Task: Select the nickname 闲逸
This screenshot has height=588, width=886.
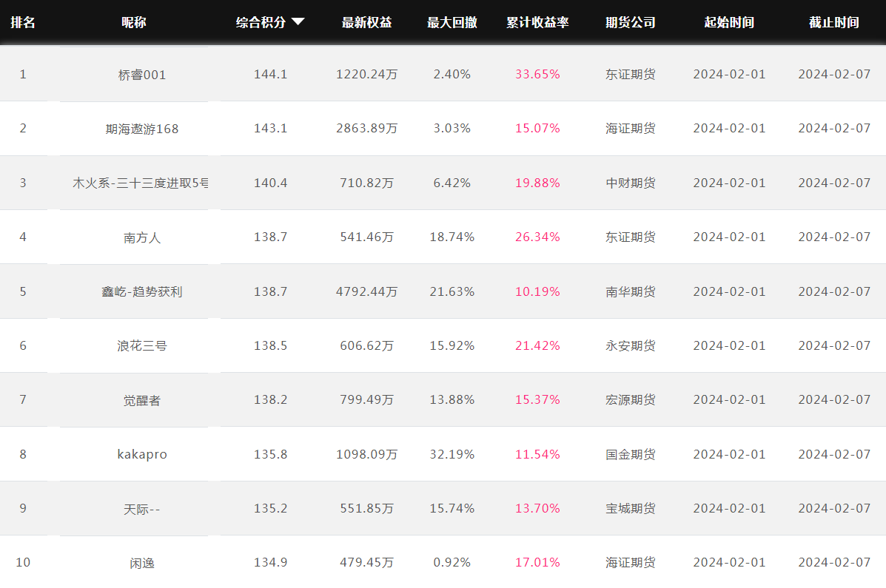Action: coord(142,563)
